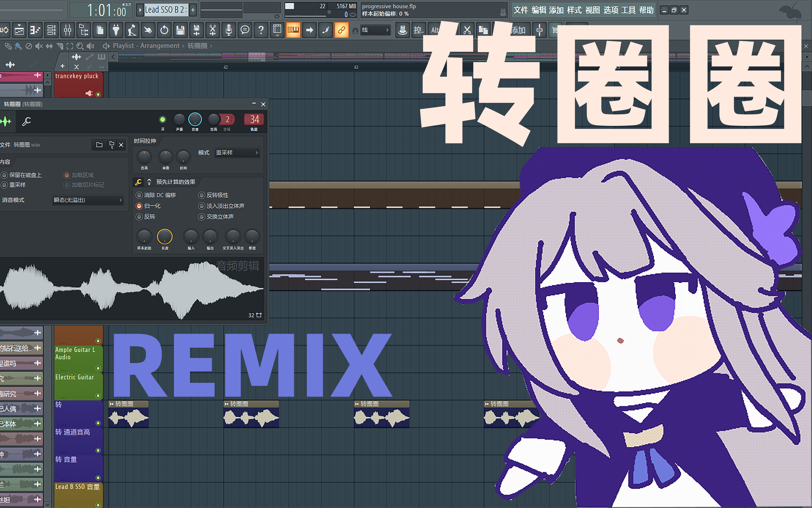The width and height of the screenshot is (812, 508).
Task: Open the 编辑 menu
Action: (539, 10)
